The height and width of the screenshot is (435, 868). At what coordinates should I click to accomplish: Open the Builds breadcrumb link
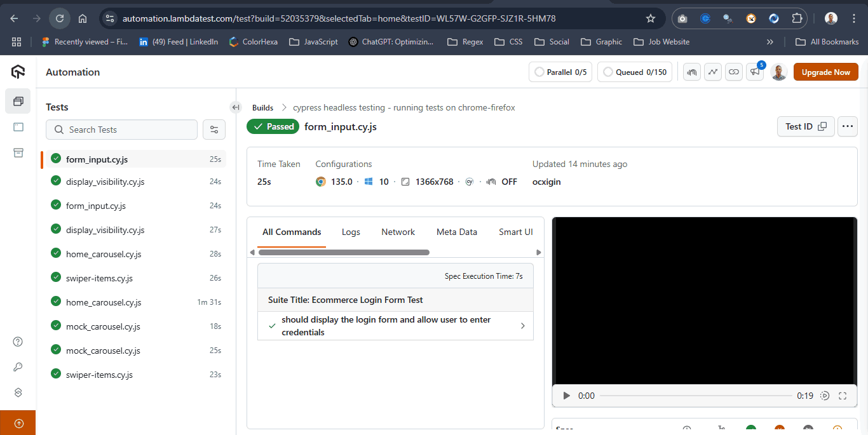pos(262,107)
